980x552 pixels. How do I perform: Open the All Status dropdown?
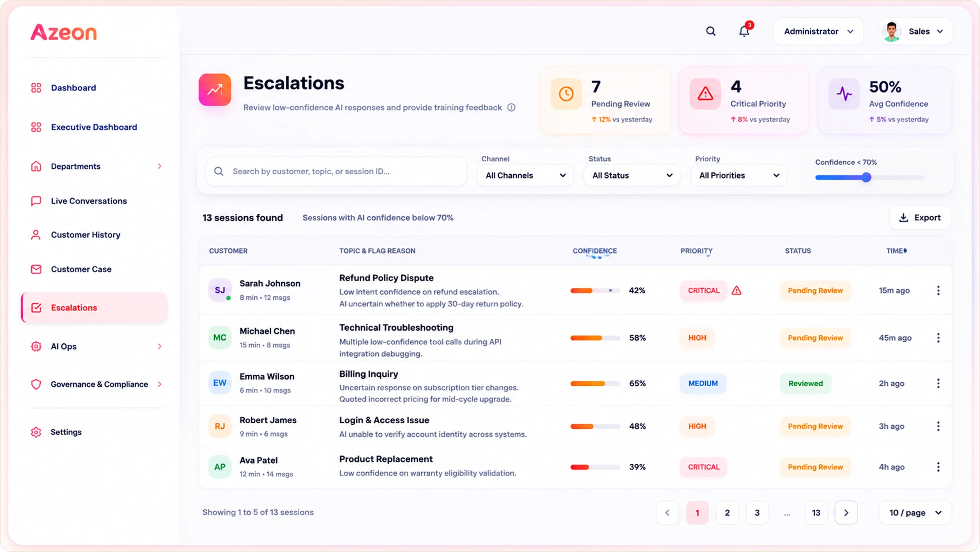(632, 175)
